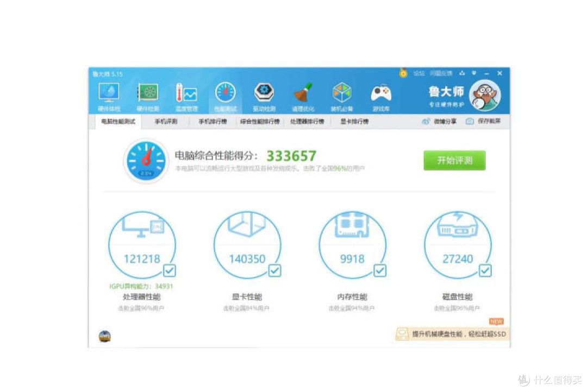Click the overall score 333657
Viewport: 587px width, 392px height.
[x=291, y=156]
